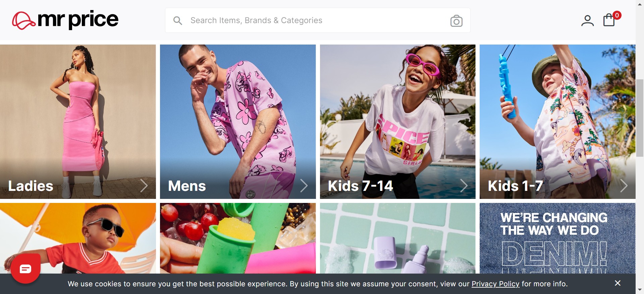Open the Ladies category label

pyautogui.click(x=31, y=186)
